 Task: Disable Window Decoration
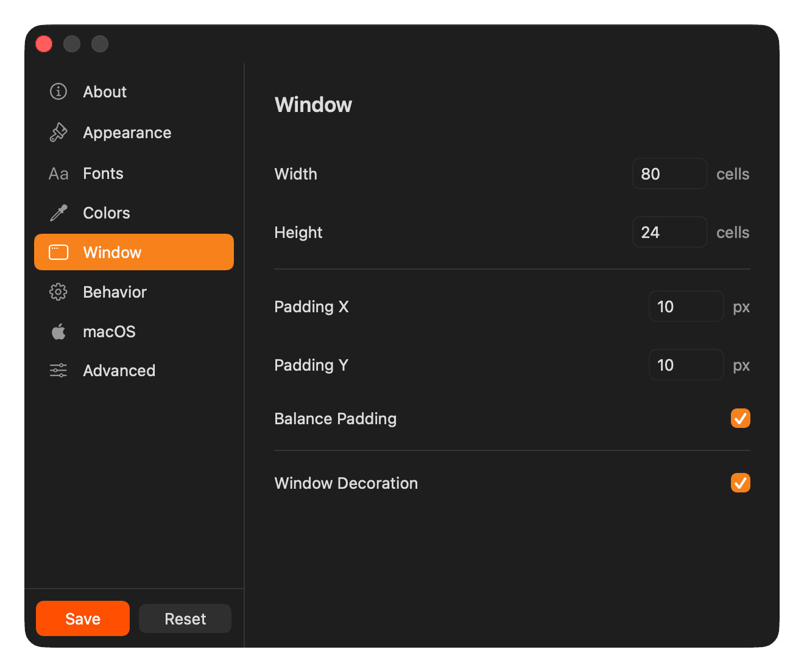[x=740, y=483]
